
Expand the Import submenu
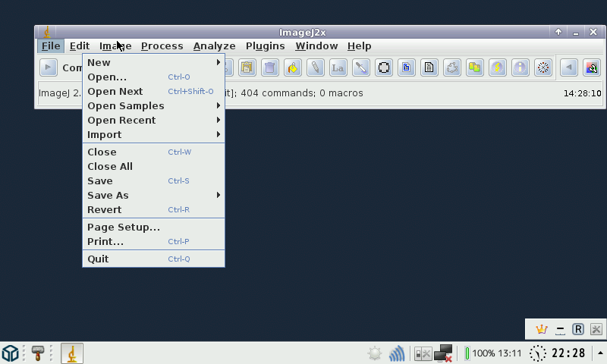pos(154,135)
